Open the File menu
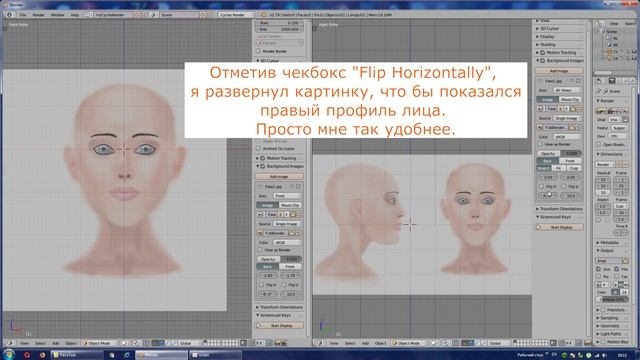Viewport: 640px width, 360px height. 23,15
